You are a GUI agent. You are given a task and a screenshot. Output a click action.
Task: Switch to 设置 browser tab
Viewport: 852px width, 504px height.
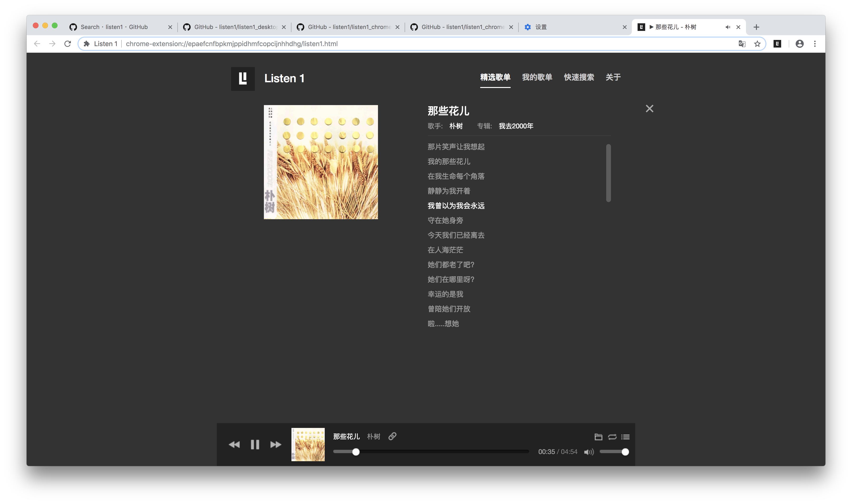click(575, 27)
